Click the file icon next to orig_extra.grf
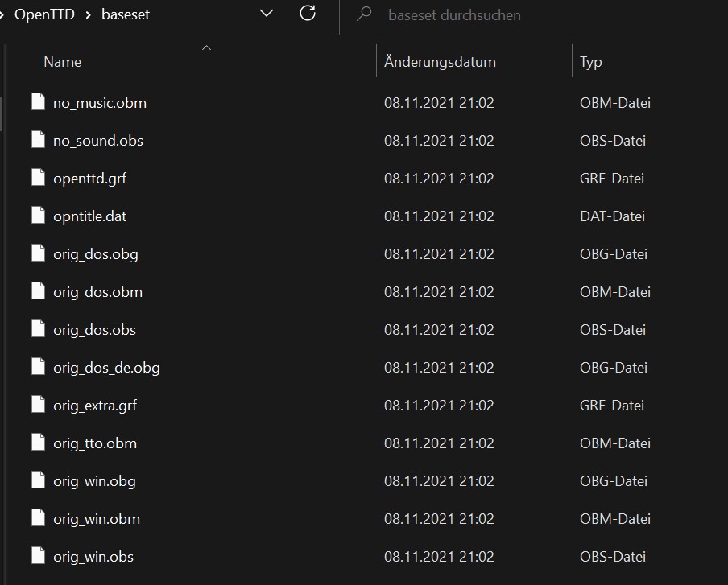Image resolution: width=728 pixels, height=585 pixels. [38, 405]
